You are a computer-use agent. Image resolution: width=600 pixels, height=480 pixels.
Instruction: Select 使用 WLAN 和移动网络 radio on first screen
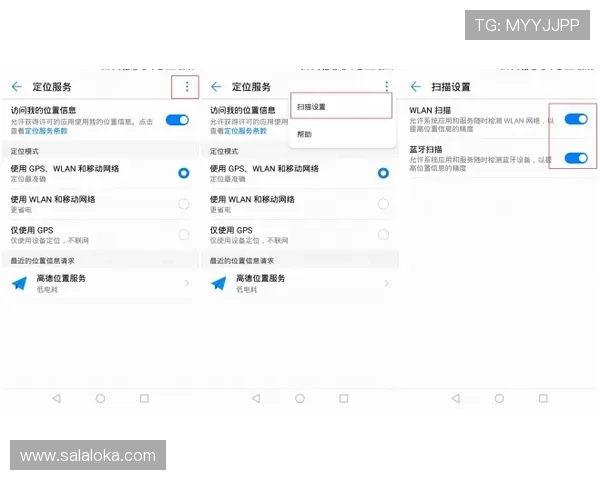(184, 204)
